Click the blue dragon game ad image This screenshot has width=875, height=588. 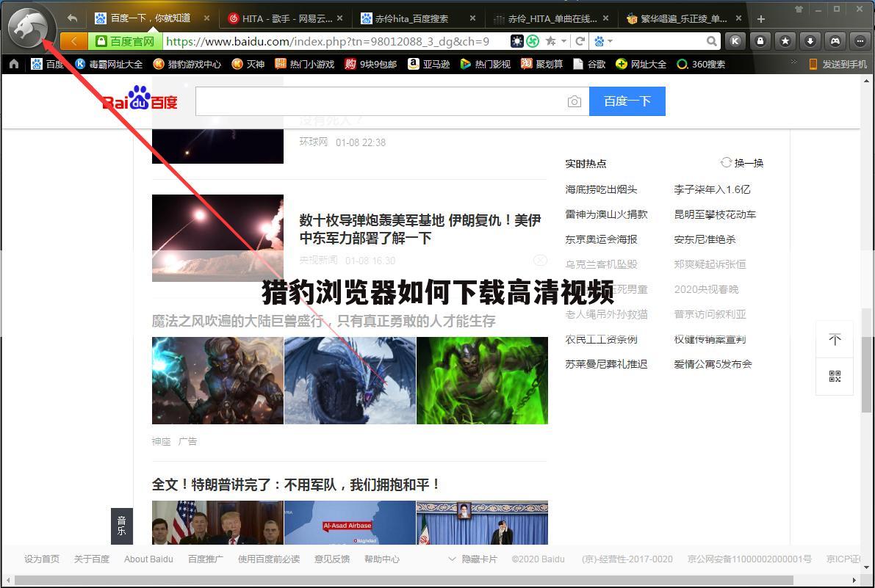point(350,381)
